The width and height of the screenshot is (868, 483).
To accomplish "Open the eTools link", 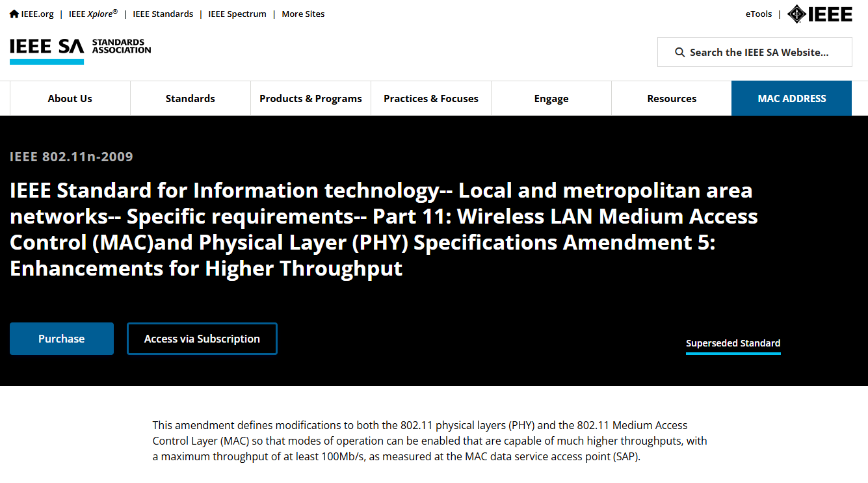I will click(759, 14).
